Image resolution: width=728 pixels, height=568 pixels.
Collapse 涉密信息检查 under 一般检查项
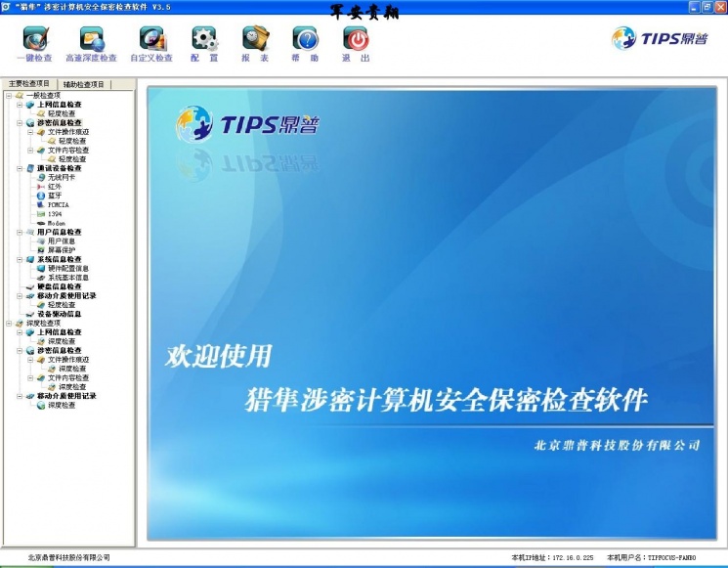pyautogui.click(x=20, y=123)
